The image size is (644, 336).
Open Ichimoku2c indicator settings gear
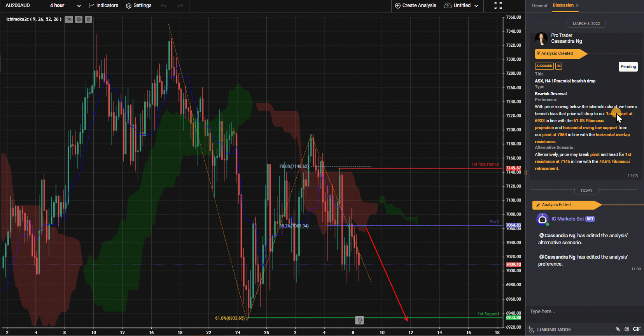coord(79,19)
